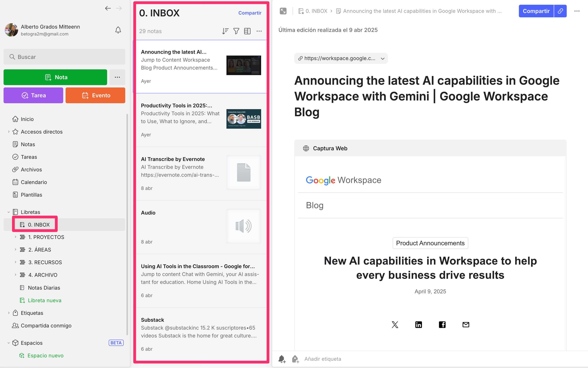588x368 pixels.
Task: Click the 0. INBOX breadcrumb
Action: [313, 11]
